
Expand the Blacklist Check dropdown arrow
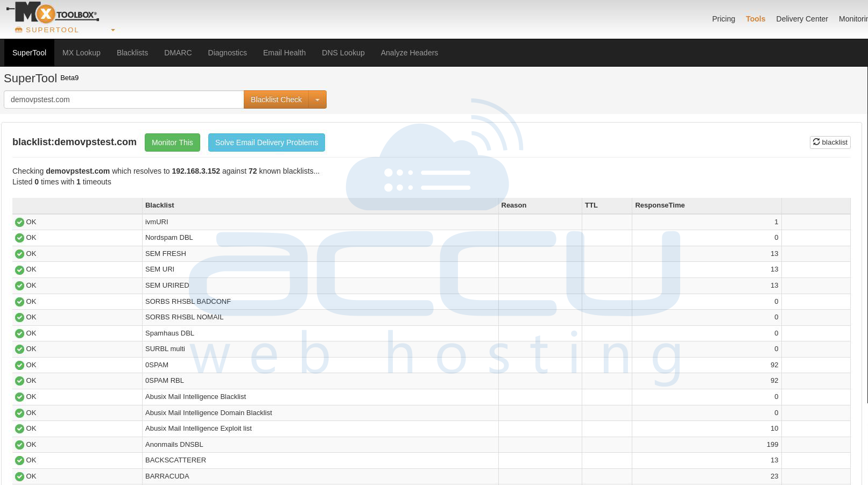(317, 99)
